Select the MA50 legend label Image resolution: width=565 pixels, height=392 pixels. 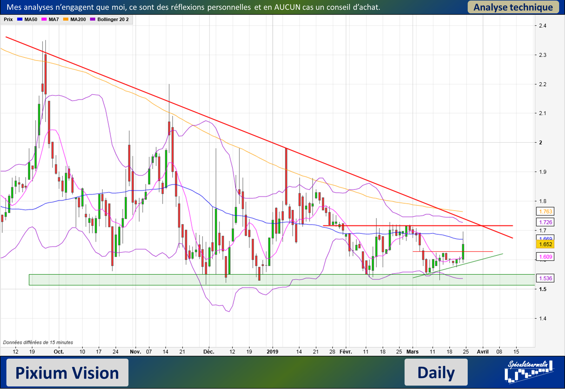(x=31, y=19)
